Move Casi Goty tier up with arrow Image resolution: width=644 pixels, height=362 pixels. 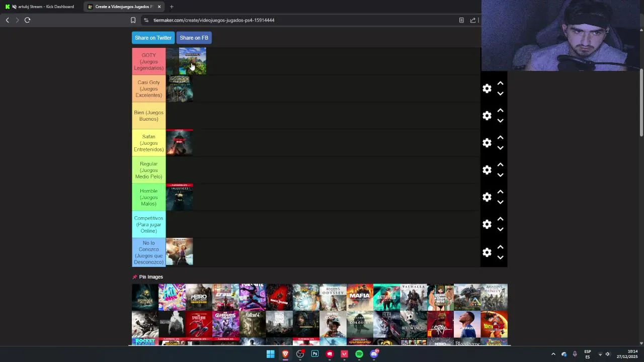click(500, 83)
